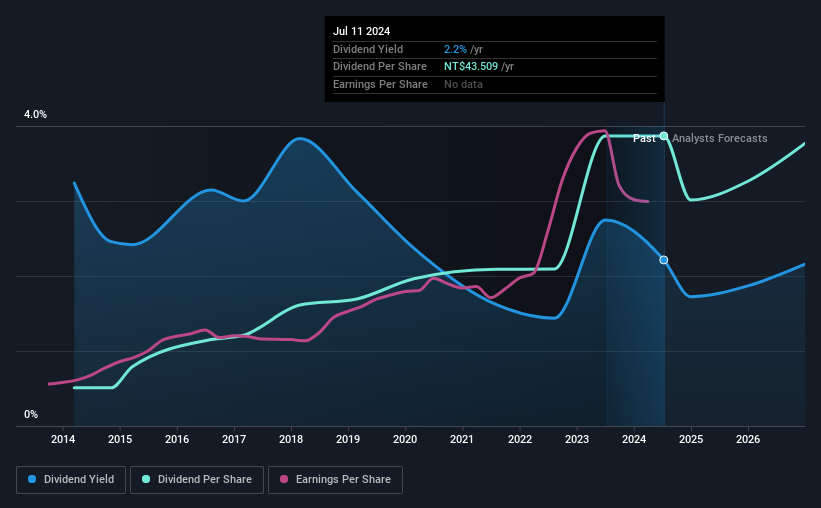The image size is (821, 508).
Task: Click the 0% y-axis label
Action: tap(31, 414)
